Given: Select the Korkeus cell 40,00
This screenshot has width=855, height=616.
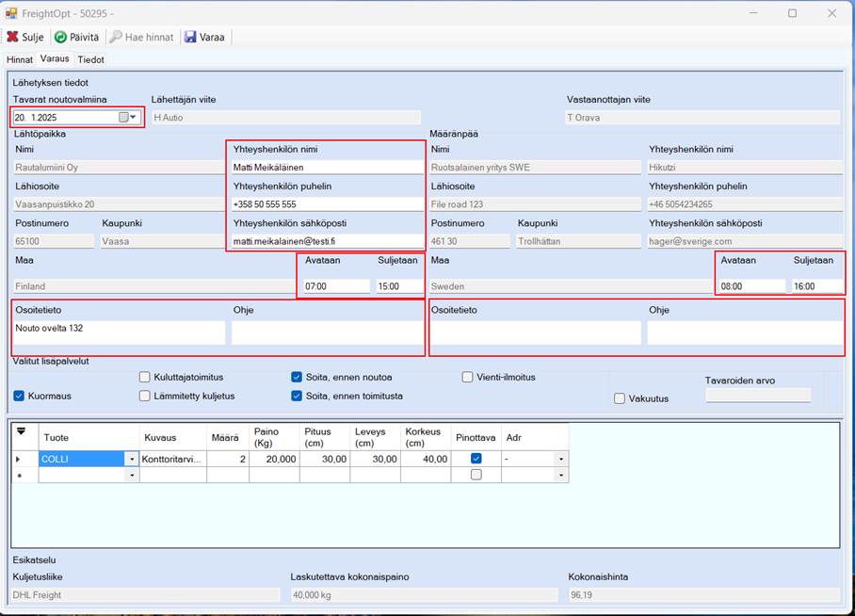Looking at the screenshot, I should tap(426, 460).
